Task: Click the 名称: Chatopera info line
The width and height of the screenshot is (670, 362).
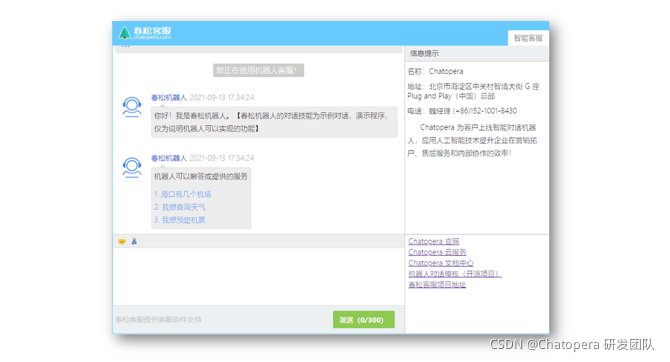Action: (x=435, y=71)
